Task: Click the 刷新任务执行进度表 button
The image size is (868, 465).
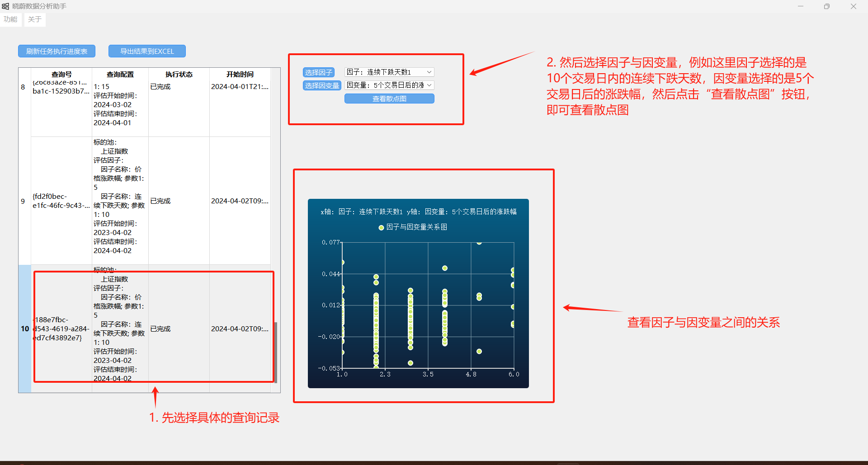Action: tap(57, 51)
